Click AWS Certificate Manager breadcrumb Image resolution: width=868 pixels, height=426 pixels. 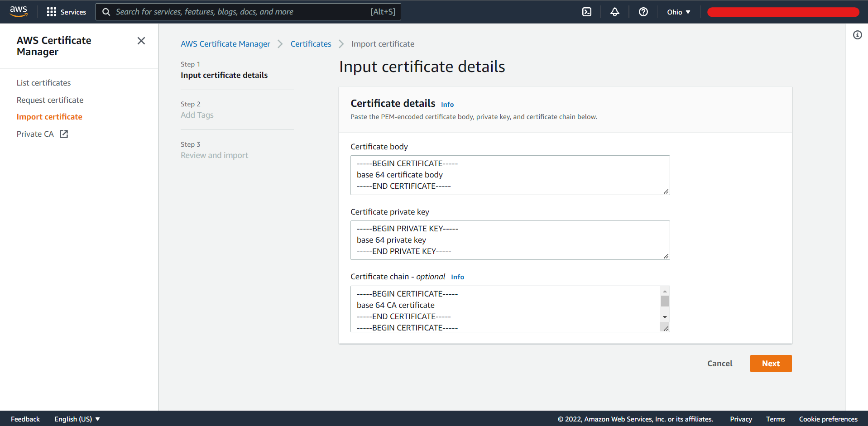[225, 44]
